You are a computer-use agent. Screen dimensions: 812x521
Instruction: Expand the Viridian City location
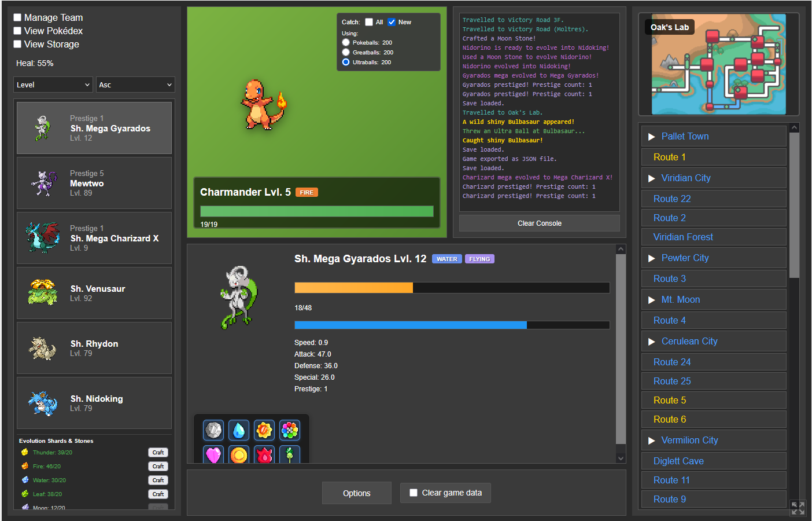[652, 178]
